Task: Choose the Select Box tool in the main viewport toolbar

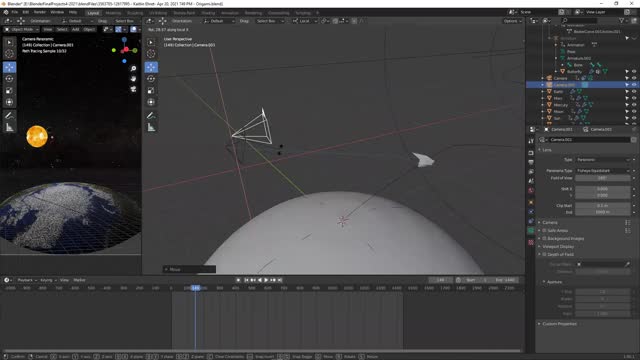Action: 151,42
